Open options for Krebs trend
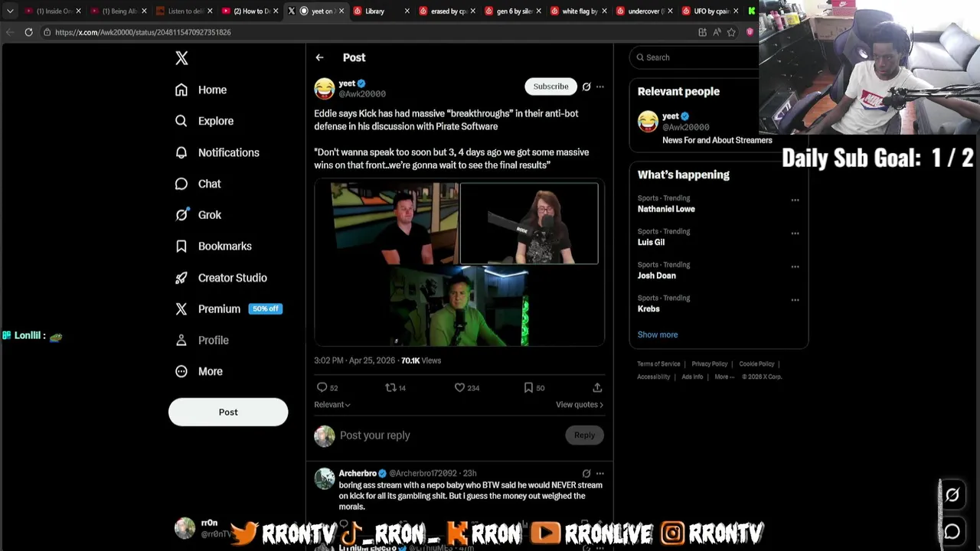This screenshot has height=551, width=980. [795, 300]
